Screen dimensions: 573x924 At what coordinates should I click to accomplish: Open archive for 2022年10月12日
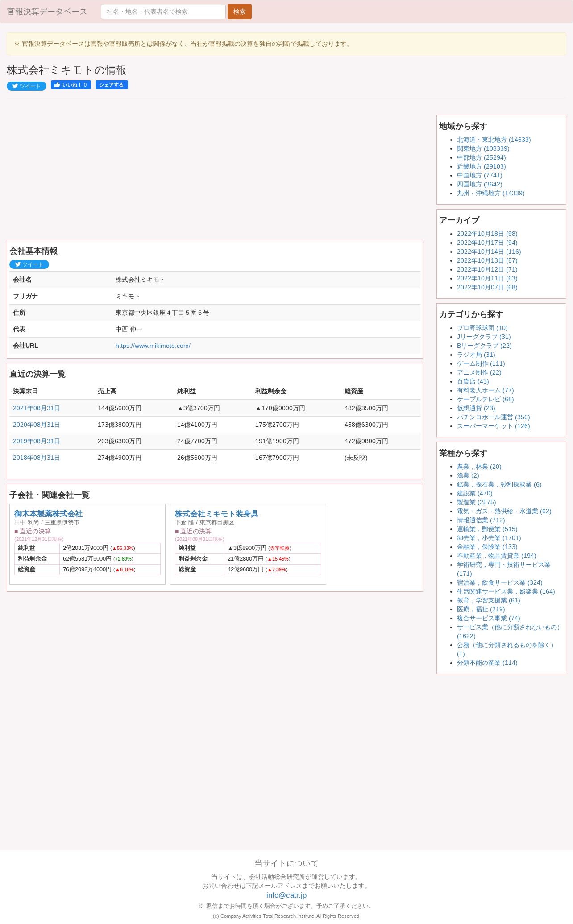click(487, 269)
